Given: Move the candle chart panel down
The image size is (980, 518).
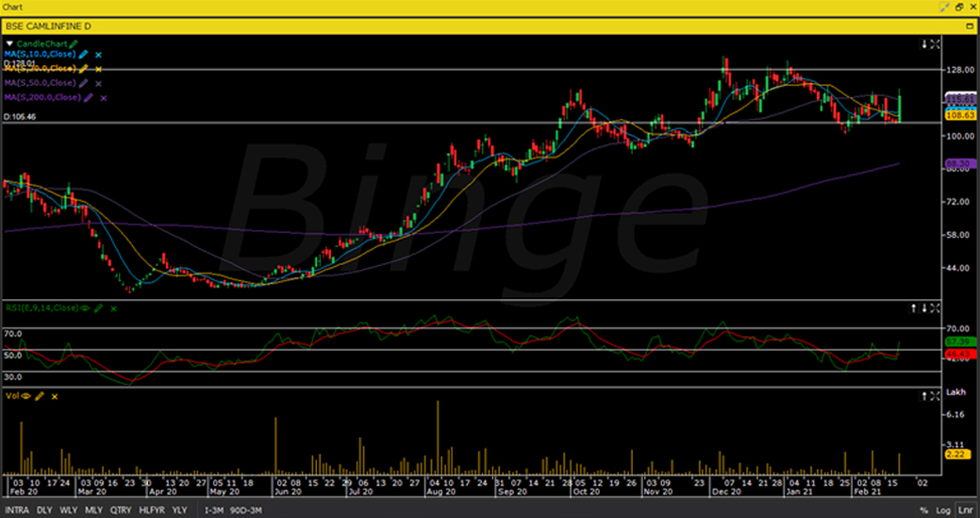Looking at the screenshot, I should pyautogui.click(x=924, y=43).
